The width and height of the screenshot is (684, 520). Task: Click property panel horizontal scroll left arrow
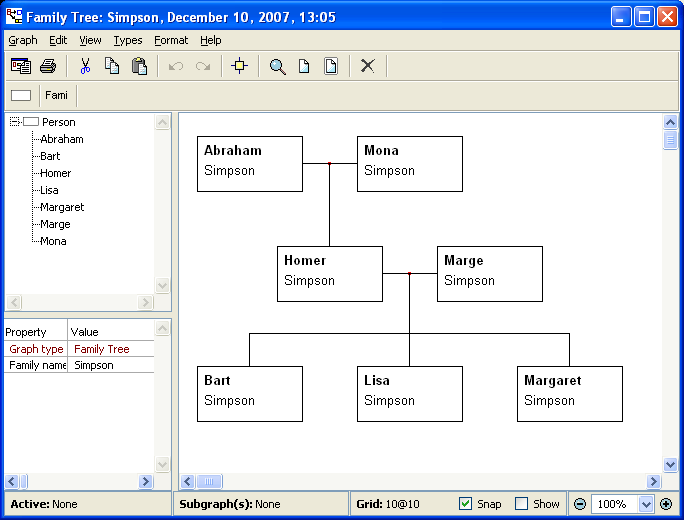click(x=12, y=482)
